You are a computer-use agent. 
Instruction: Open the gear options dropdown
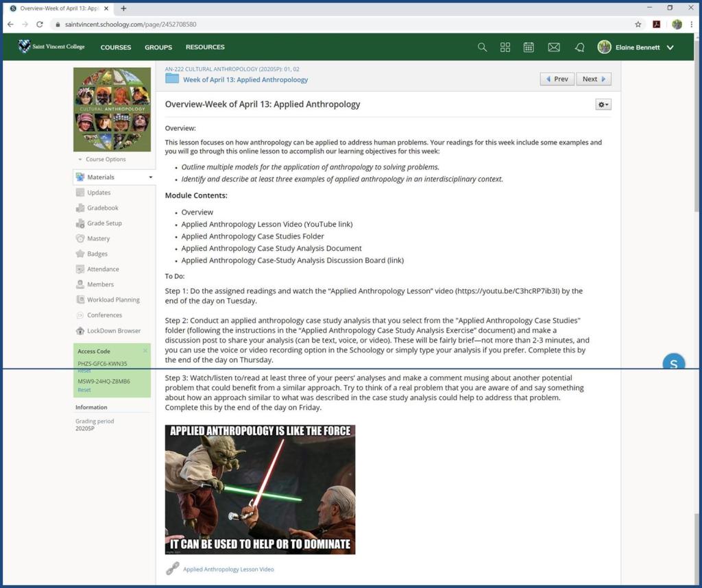pos(603,104)
